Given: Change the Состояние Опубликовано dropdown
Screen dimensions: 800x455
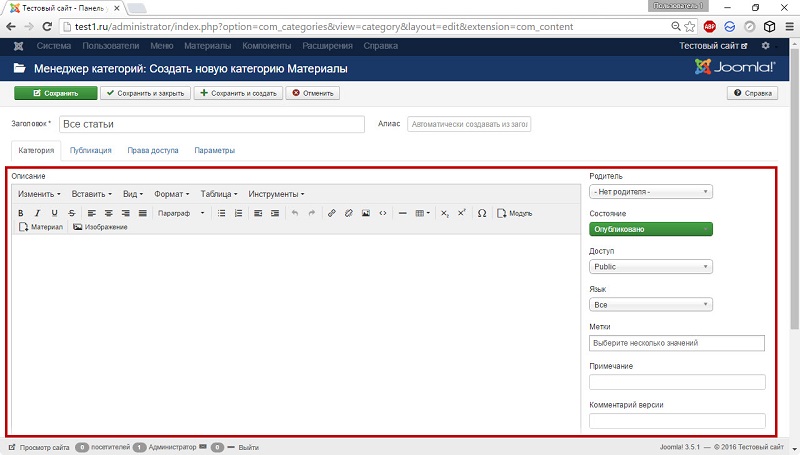Looking at the screenshot, I should (651, 229).
